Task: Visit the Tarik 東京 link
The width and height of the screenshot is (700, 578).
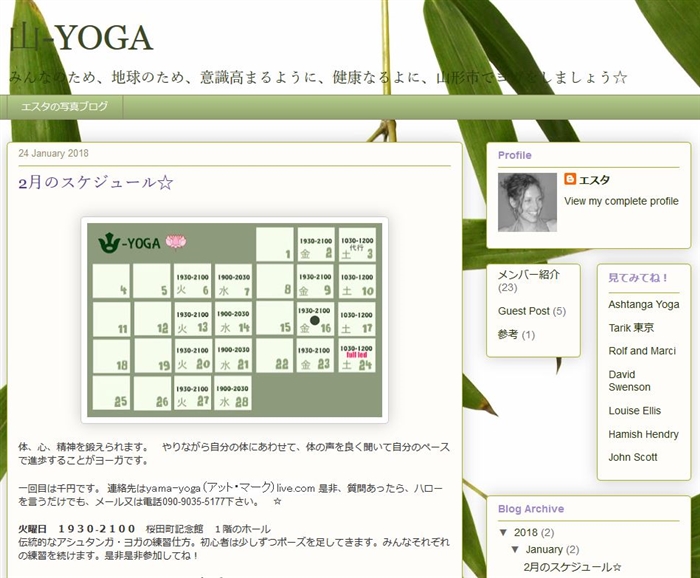Action: coord(631,328)
